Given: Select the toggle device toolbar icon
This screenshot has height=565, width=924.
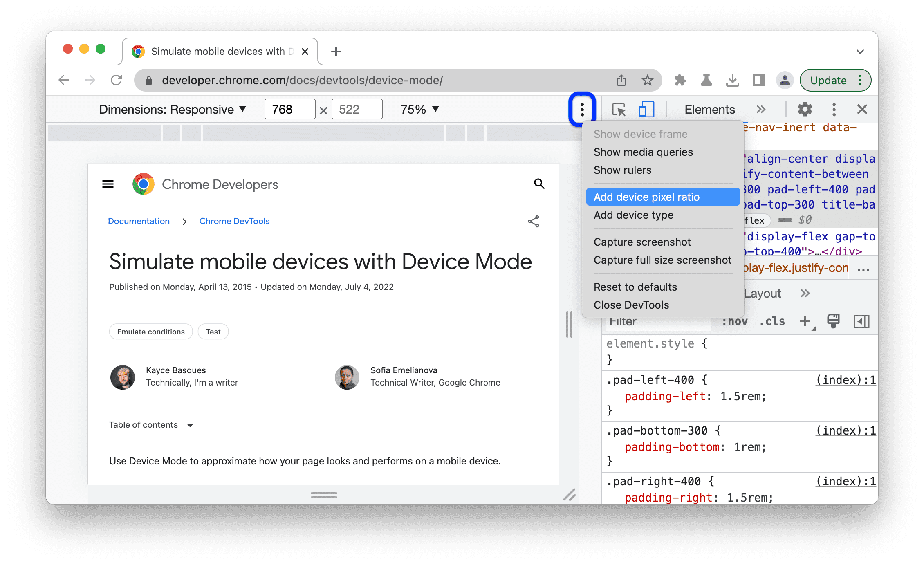Looking at the screenshot, I should pyautogui.click(x=645, y=110).
